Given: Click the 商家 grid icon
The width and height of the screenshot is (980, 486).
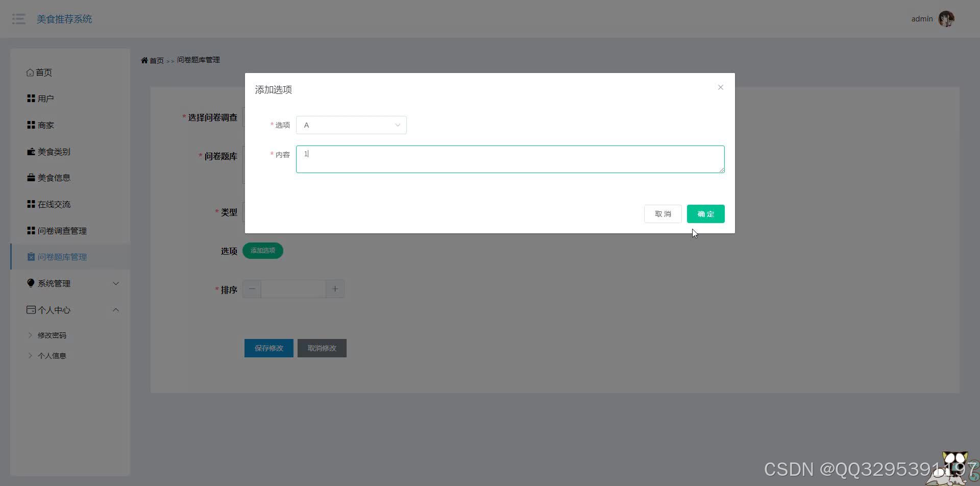Looking at the screenshot, I should point(31,125).
